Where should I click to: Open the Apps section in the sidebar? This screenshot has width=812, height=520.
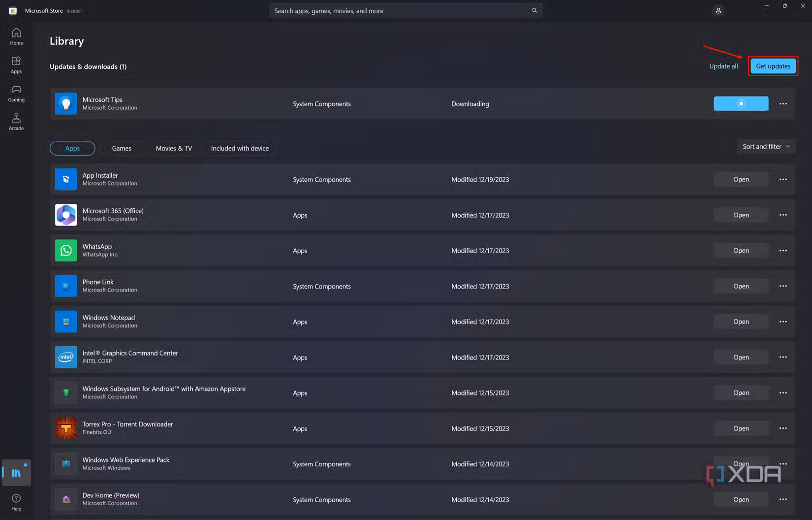(x=16, y=65)
